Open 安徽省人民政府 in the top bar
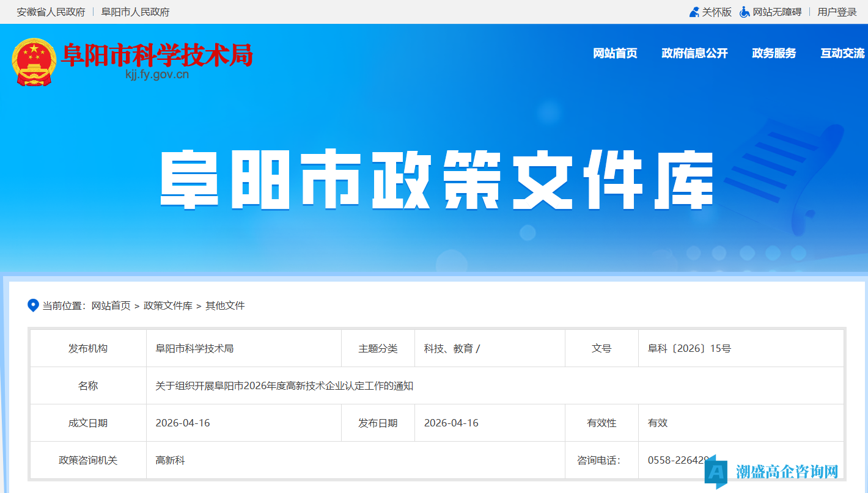Image resolution: width=868 pixels, height=493 pixels. tap(50, 11)
